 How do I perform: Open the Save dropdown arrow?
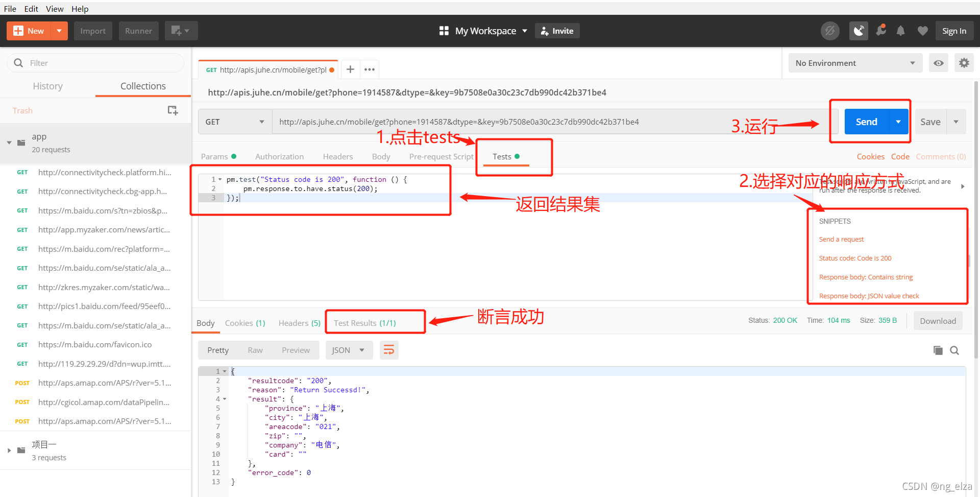click(956, 122)
